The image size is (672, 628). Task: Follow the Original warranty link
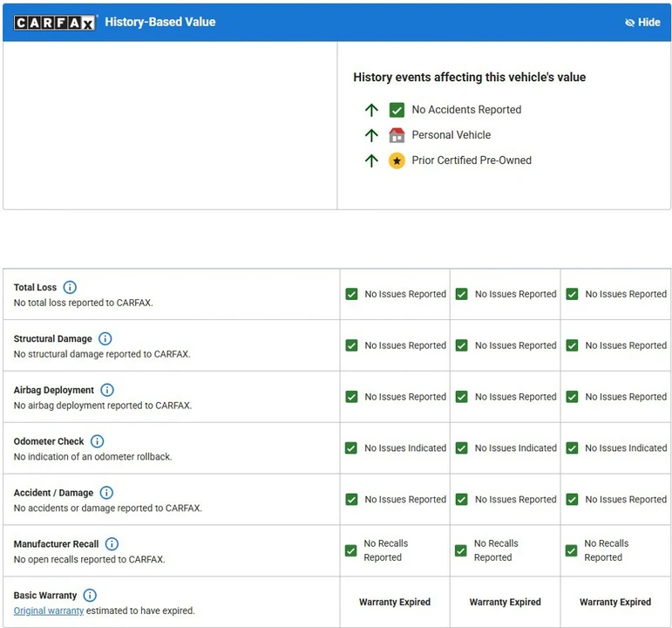(49, 611)
